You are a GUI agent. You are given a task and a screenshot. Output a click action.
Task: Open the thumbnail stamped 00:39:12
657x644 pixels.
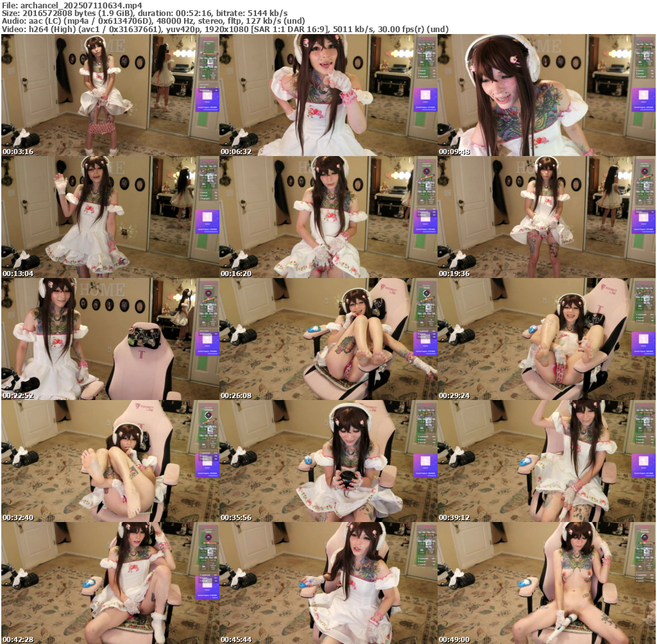click(x=547, y=461)
